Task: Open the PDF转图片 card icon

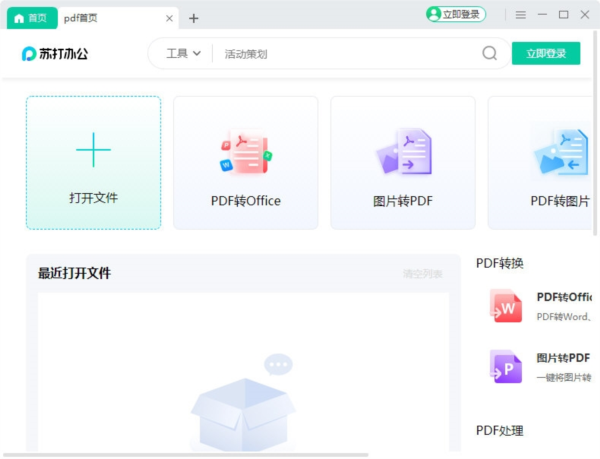Action: tap(561, 153)
